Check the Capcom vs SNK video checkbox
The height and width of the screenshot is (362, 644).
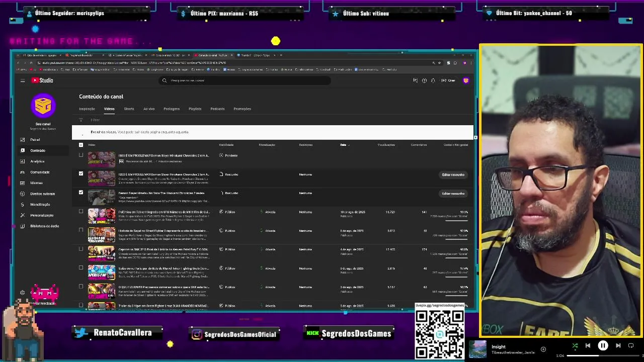81,249
